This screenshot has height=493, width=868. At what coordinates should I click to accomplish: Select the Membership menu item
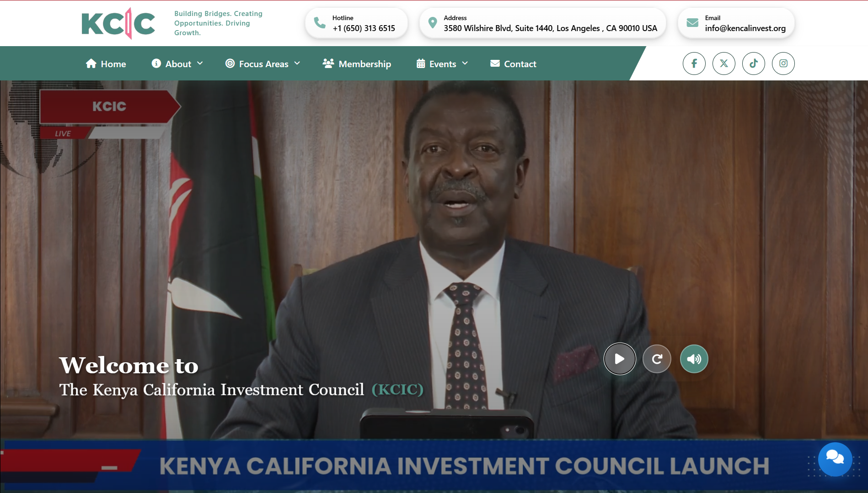(x=364, y=64)
